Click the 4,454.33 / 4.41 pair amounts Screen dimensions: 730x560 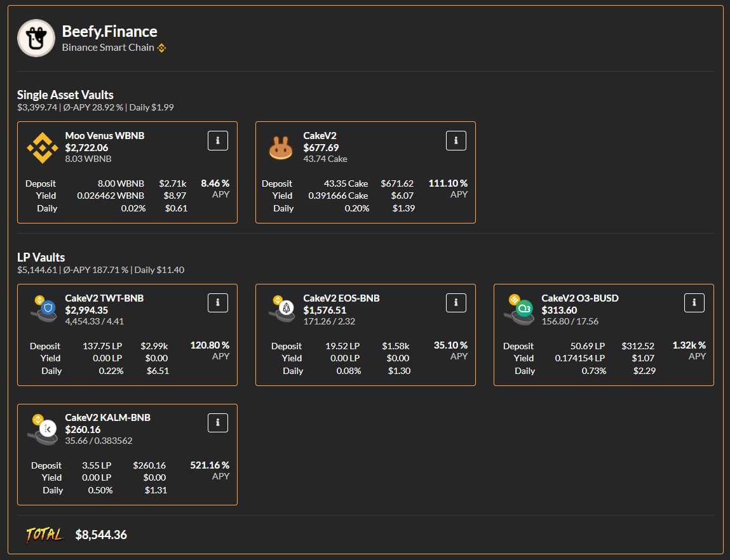95,321
